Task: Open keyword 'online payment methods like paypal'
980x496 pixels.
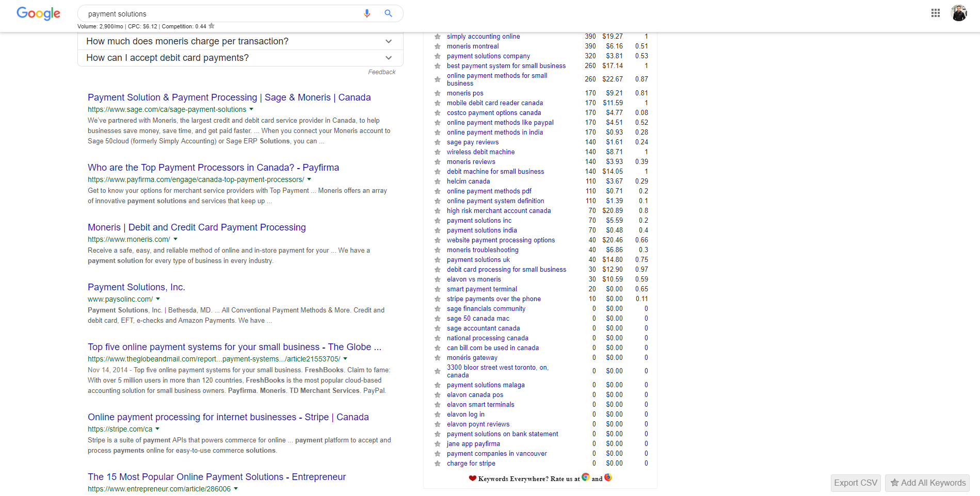Action: (500, 123)
